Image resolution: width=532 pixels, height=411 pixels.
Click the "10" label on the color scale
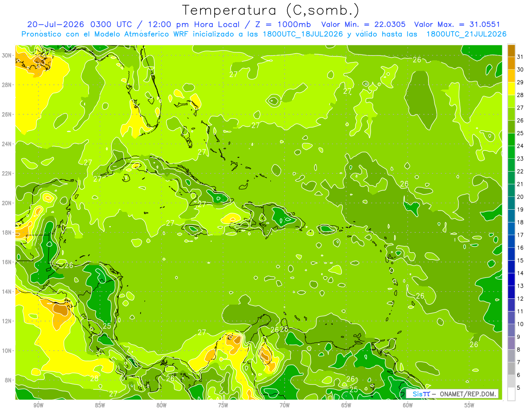tap(520, 324)
